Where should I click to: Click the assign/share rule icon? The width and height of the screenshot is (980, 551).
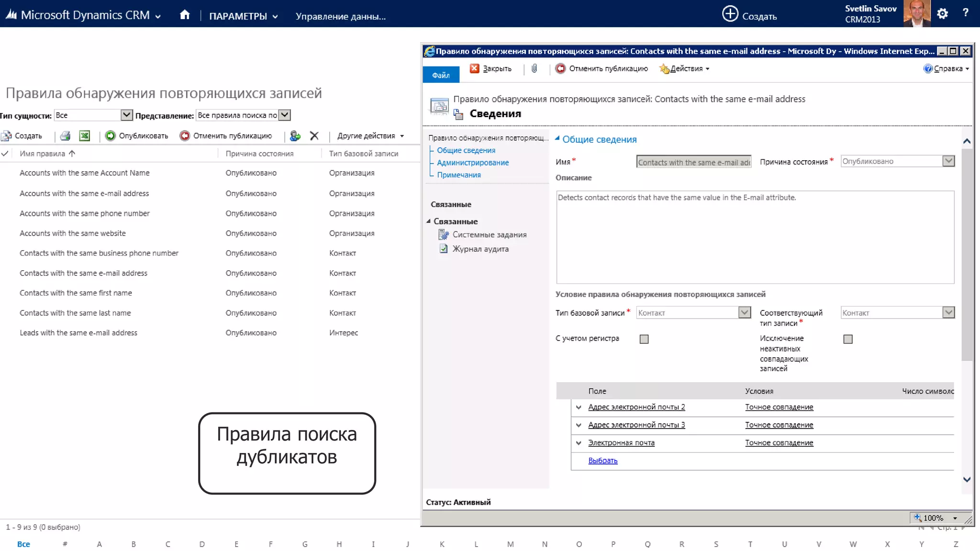(295, 136)
